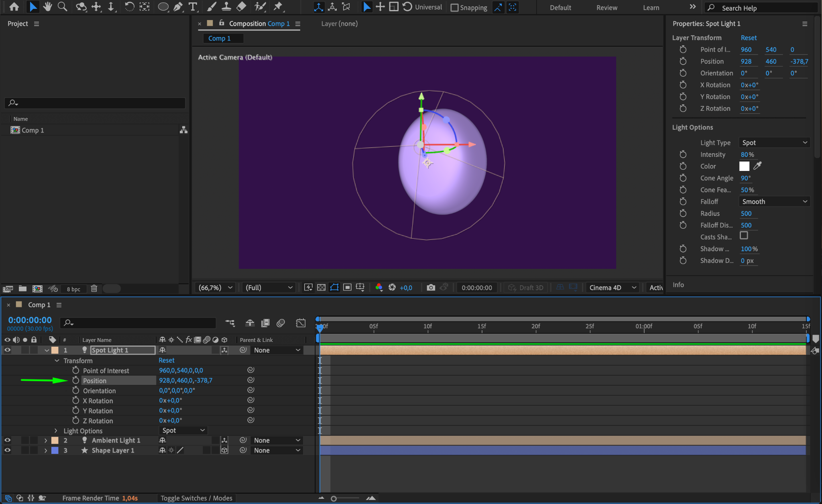
Task: Hide the Shape Layer 1 layer
Action: [7, 450]
